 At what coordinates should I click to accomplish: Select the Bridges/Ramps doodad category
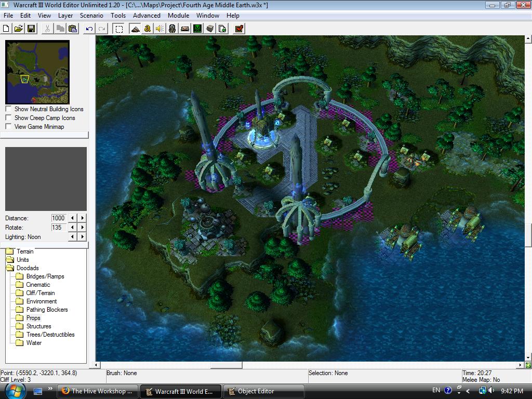[x=45, y=276]
